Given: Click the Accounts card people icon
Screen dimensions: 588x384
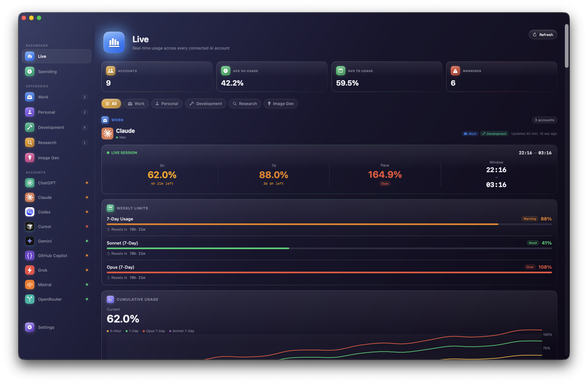Looking at the screenshot, I should coord(111,71).
